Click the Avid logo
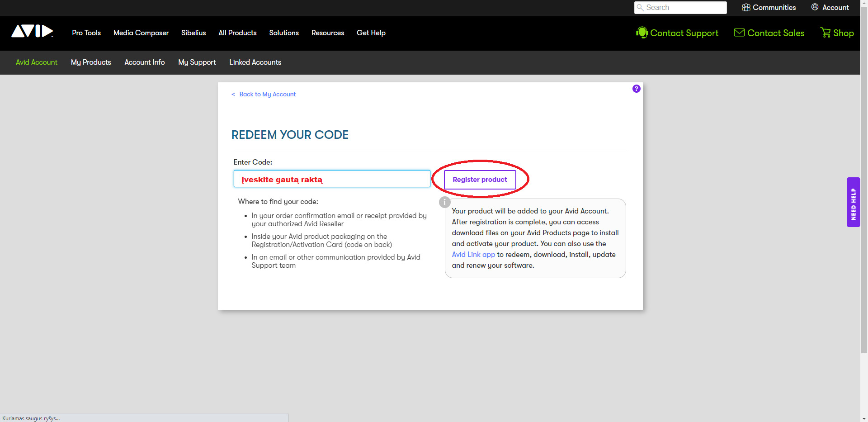 (x=32, y=31)
